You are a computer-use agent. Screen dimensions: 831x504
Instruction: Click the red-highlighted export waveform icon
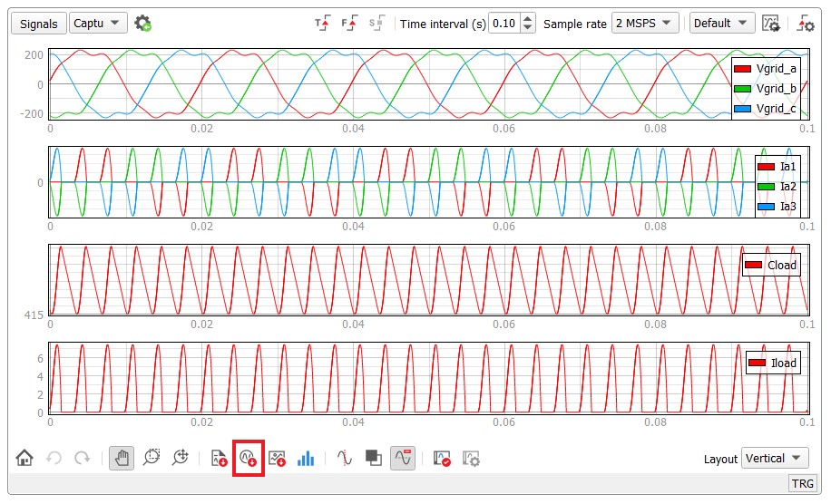pos(249,459)
